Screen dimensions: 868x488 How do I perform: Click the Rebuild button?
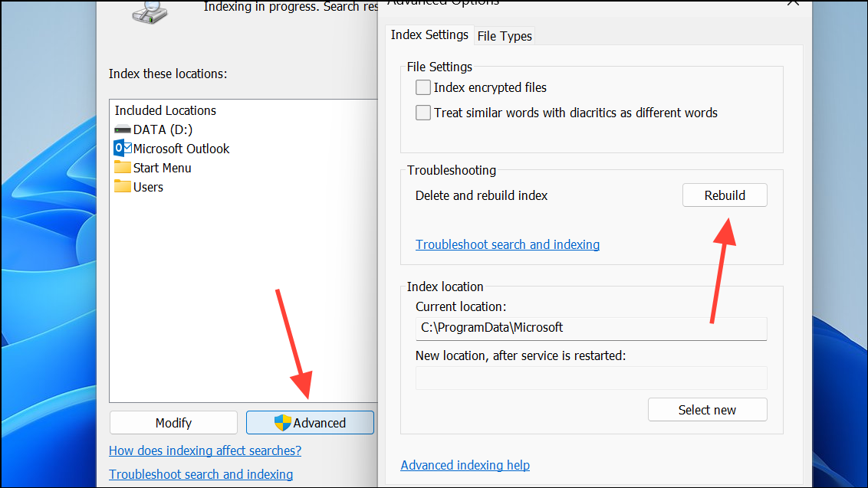(725, 195)
